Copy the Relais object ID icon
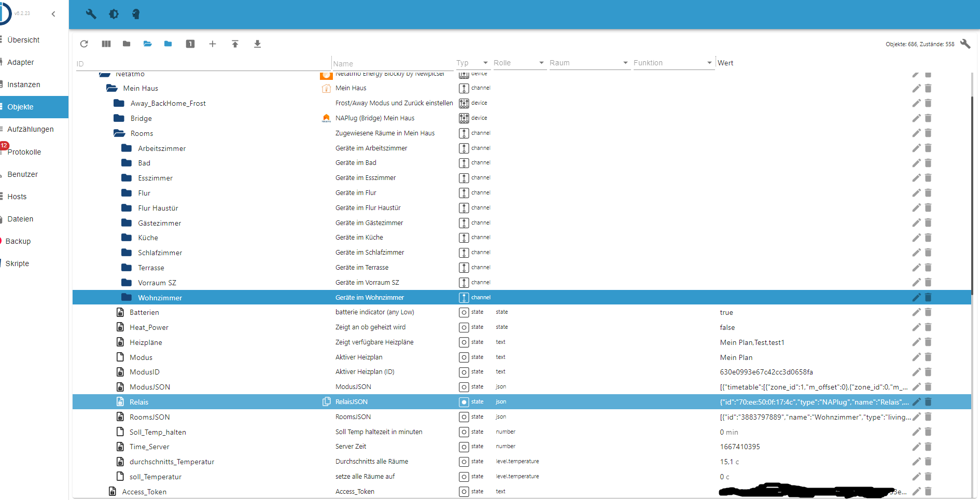Screen dimensions: 980x500 point(327,401)
